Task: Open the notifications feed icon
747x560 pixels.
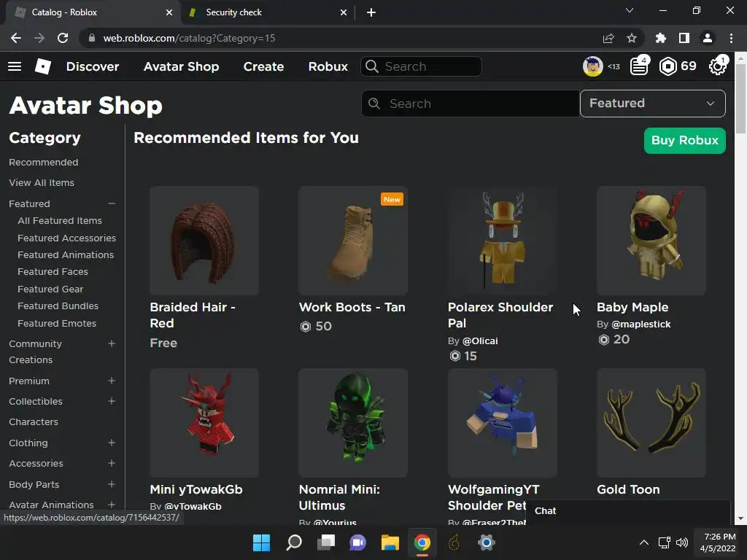Action: pos(639,66)
